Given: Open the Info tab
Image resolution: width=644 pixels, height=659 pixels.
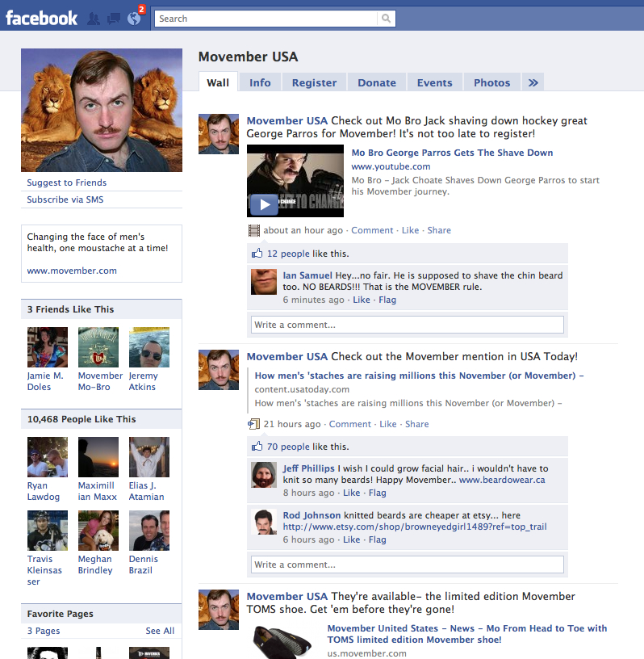Looking at the screenshot, I should pyautogui.click(x=260, y=82).
